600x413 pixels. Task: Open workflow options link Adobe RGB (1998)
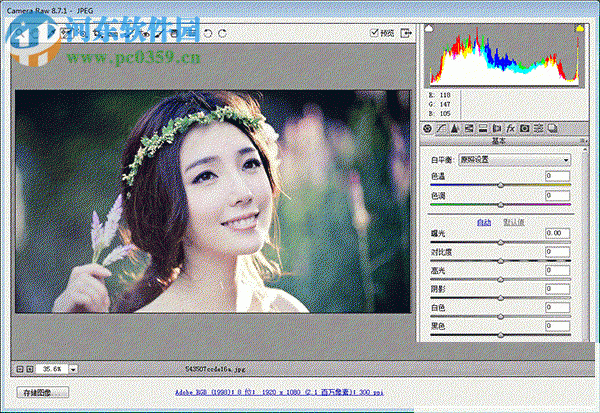click(x=279, y=392)
